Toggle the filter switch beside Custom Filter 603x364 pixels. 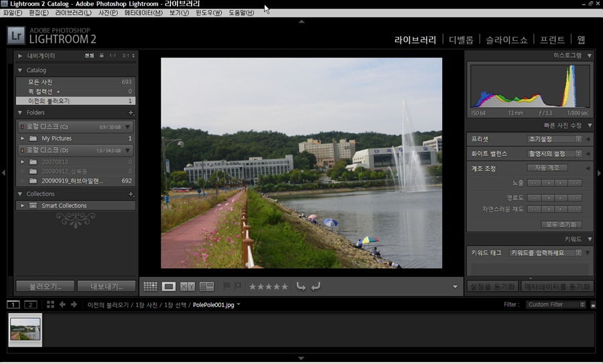coord(583,305)
